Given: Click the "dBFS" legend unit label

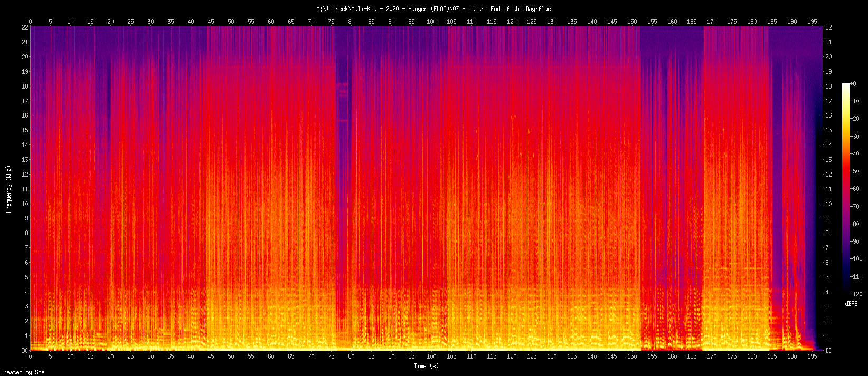Looking at the screenshot, I should [851, 304].
